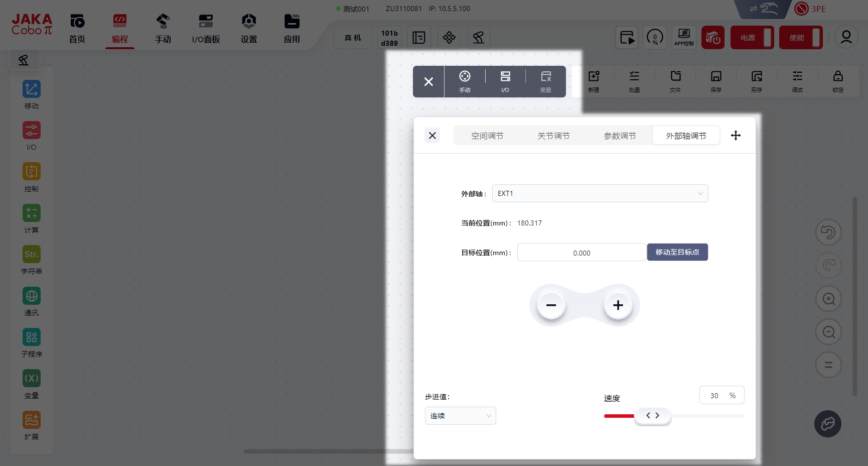Open the 步进值 连续 dropdown
The image size is (868, 466).
coord(460,416)
